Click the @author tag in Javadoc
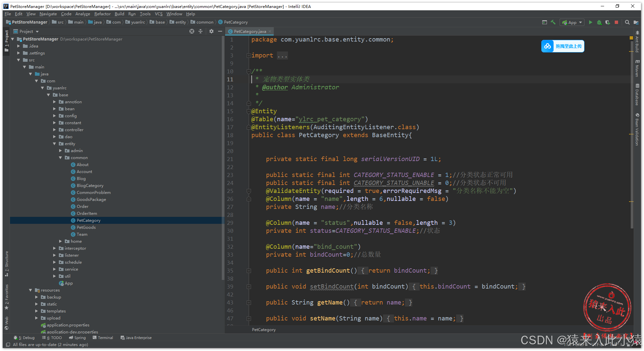This screenshot has height=351, width=644. tap(275, 87)
